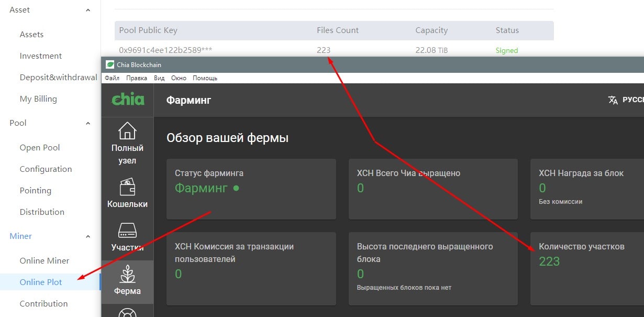
Task: Open Deposit&withdrawal page
Action: tap(58, 77)
